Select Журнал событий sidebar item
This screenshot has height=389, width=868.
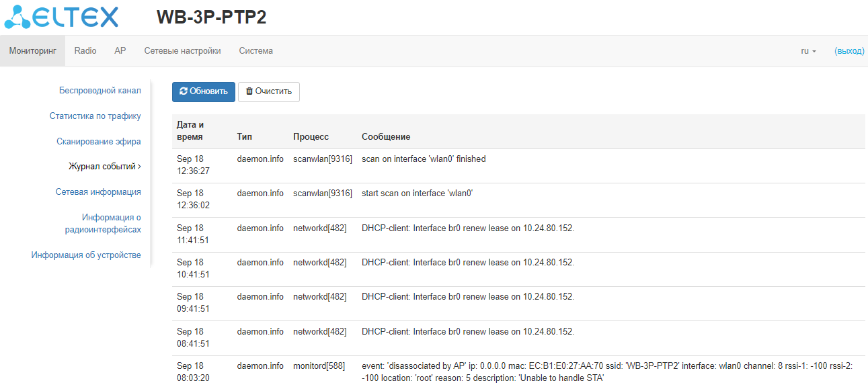[103, 167]
